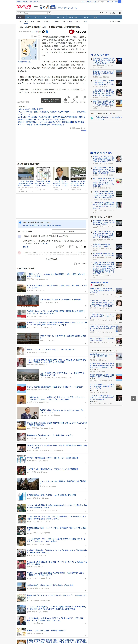Open the China map image
Viewport: 138px width, 644px height.
29,49
